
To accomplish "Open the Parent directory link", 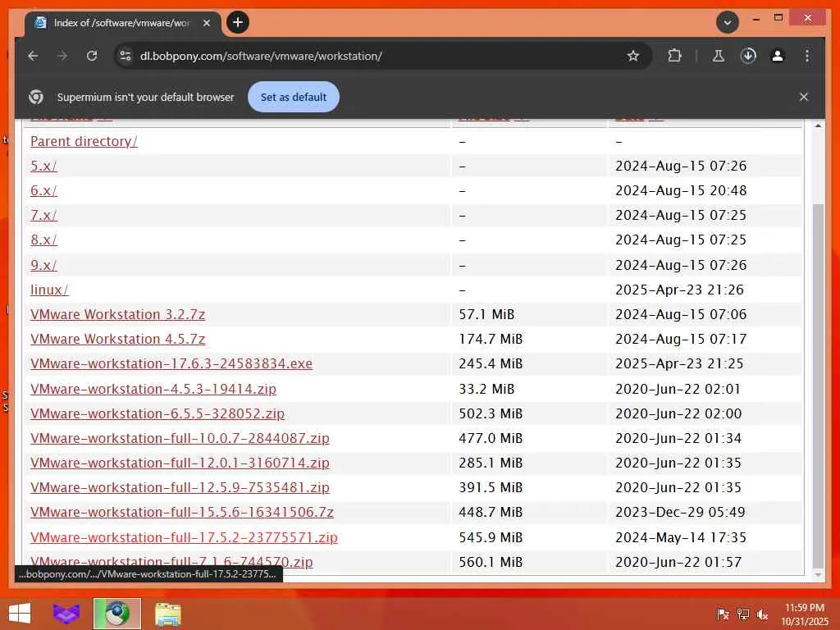I will point(84,141).
